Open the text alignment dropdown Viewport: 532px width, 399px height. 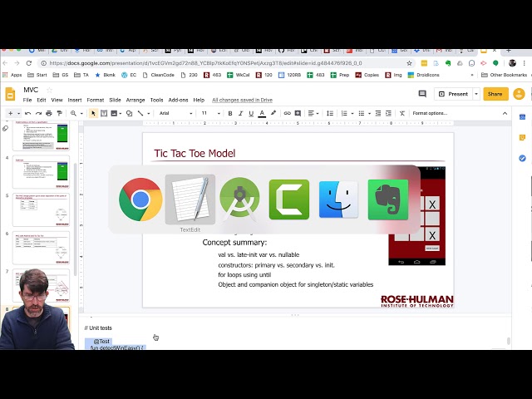313,113
